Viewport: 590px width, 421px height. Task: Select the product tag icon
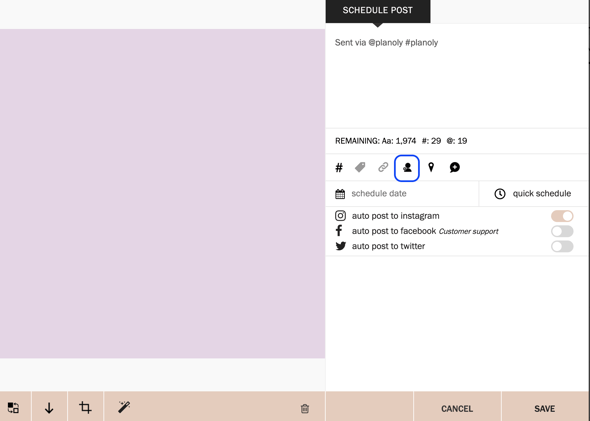pos(360,167)
